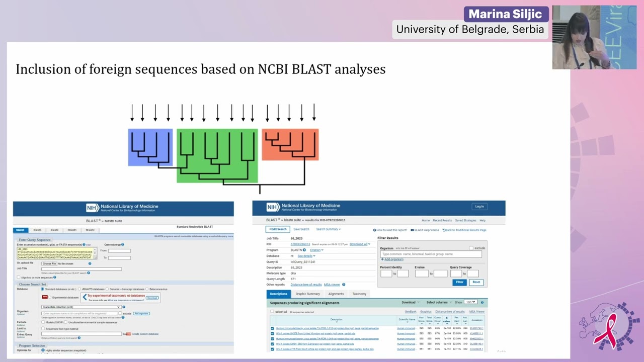Screen dimensions: 644x362
Task: Select the rRNA/ITS databases radio button
Action: [80, 289]
